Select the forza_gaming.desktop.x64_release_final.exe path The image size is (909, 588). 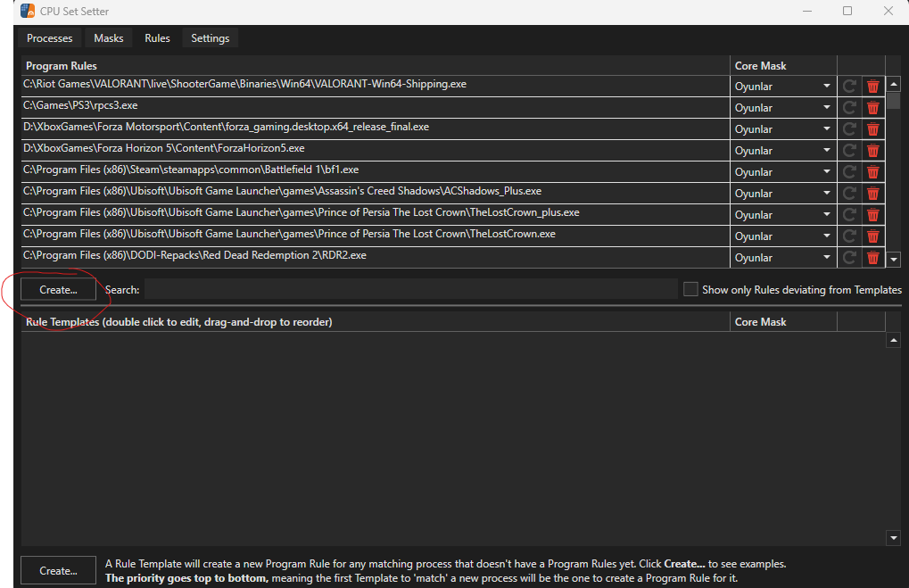[x=226, y=127]
